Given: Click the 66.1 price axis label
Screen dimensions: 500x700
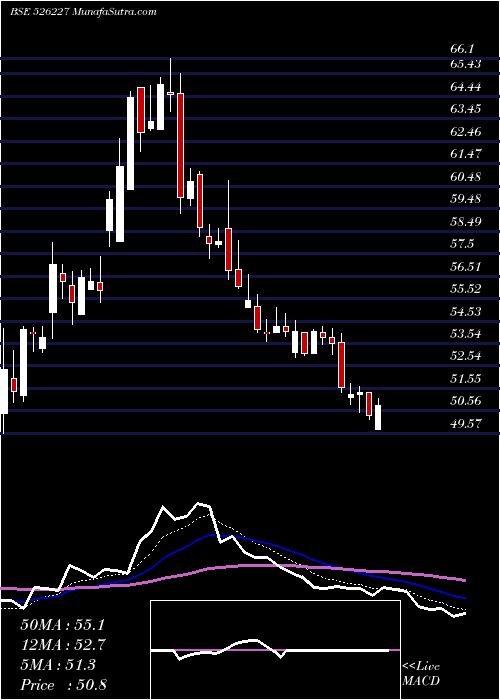Looking at the screenshot, I should (462, 49).
